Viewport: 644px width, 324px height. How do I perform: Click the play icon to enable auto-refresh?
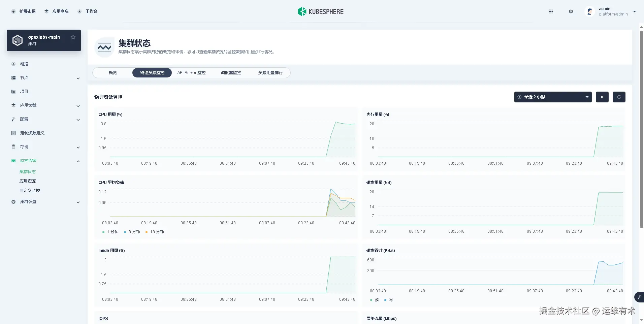pos(602,97)
